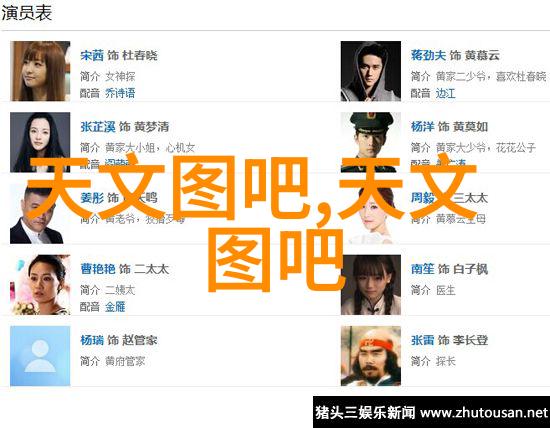Click the voice actor link 边江
Image resolution: width=550 pixels, height=428 pixels.
tap(445, 93)
